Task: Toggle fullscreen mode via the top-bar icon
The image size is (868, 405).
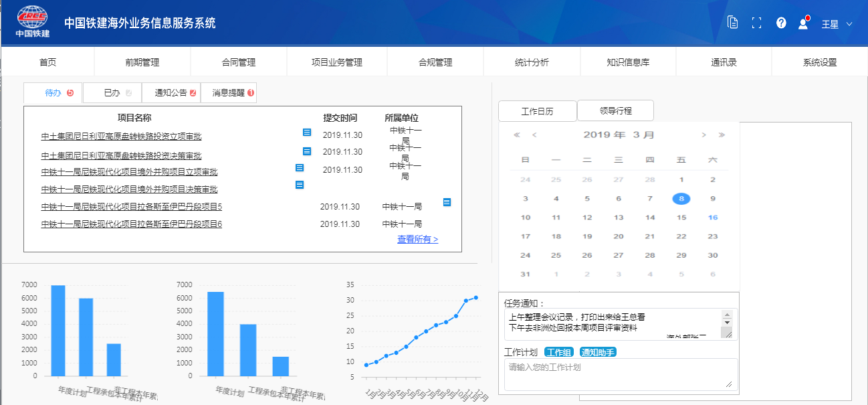Action: (x=757, y=22)
